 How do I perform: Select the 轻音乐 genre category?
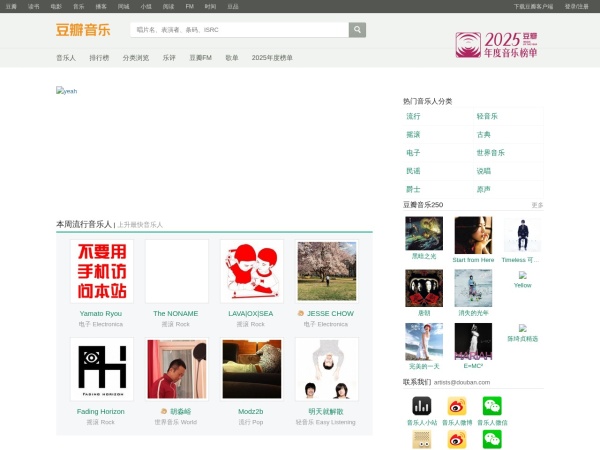pos(487,116)
